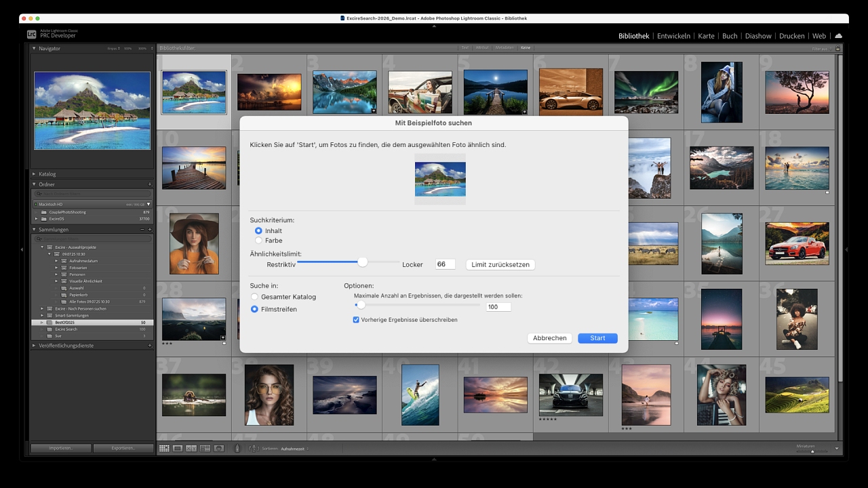Screen dimensions: 868x488
Task: Expand the Veröffentlichungsdienste panel
Action: pyautogui.click(x=35, y=346)
